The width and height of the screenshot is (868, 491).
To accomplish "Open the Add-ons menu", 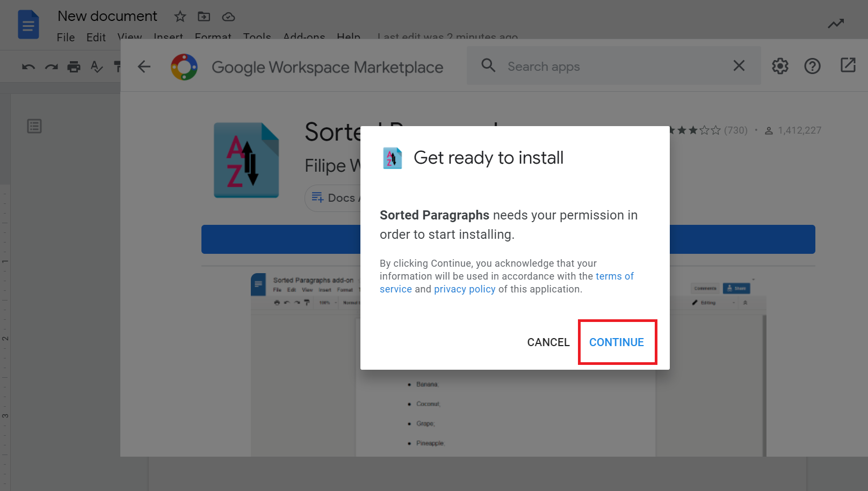I will pyautogui.click(x=304, y=36).
